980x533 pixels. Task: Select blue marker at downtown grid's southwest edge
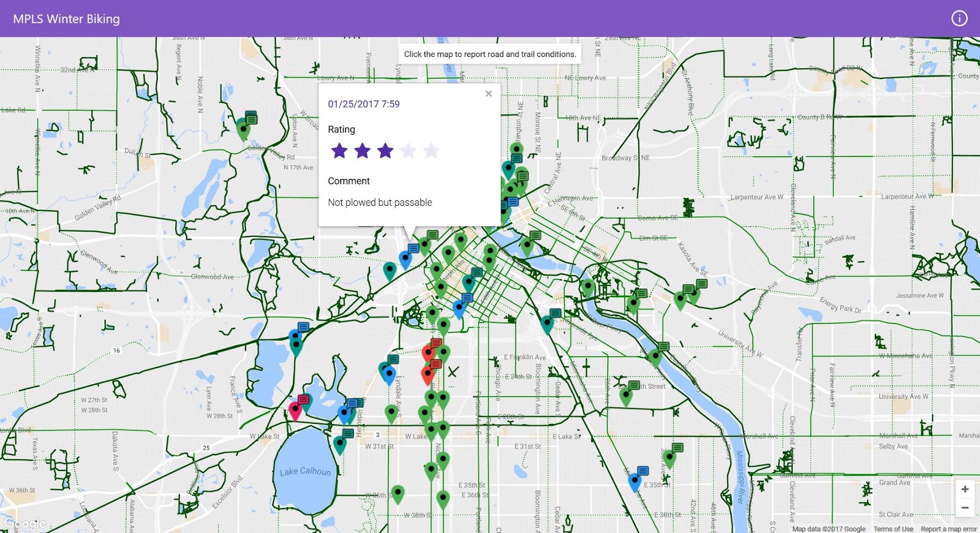pyautogui.click(x=459, y=309)
